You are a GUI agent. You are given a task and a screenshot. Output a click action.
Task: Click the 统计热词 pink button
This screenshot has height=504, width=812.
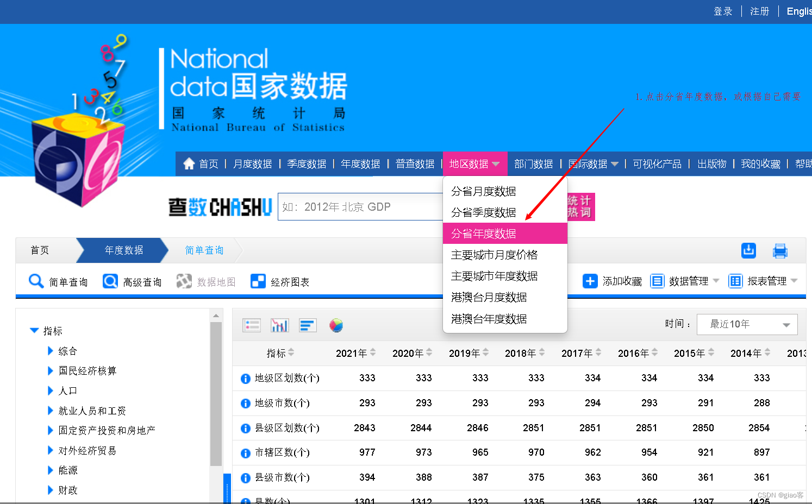click(x=580, y=207)
